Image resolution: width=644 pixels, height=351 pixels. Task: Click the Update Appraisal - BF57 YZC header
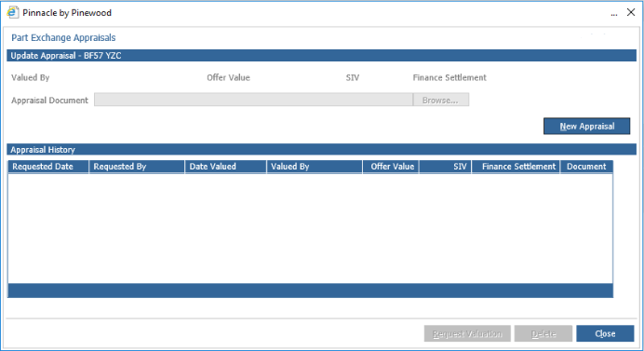(x=322, y=56)
